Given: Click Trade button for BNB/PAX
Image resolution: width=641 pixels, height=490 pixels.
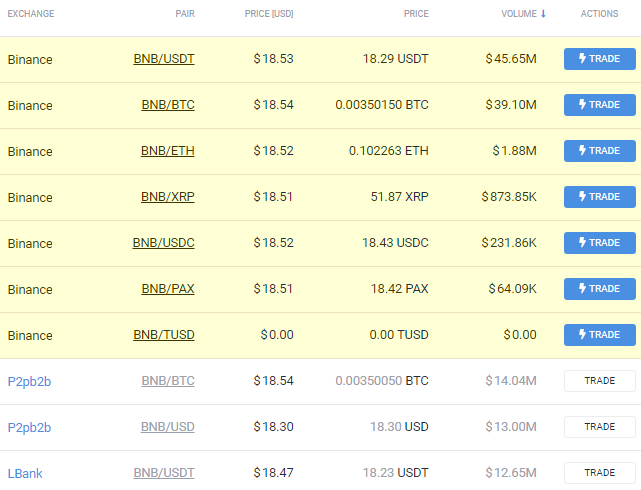Looking at the screenshot, I should 600,289.
